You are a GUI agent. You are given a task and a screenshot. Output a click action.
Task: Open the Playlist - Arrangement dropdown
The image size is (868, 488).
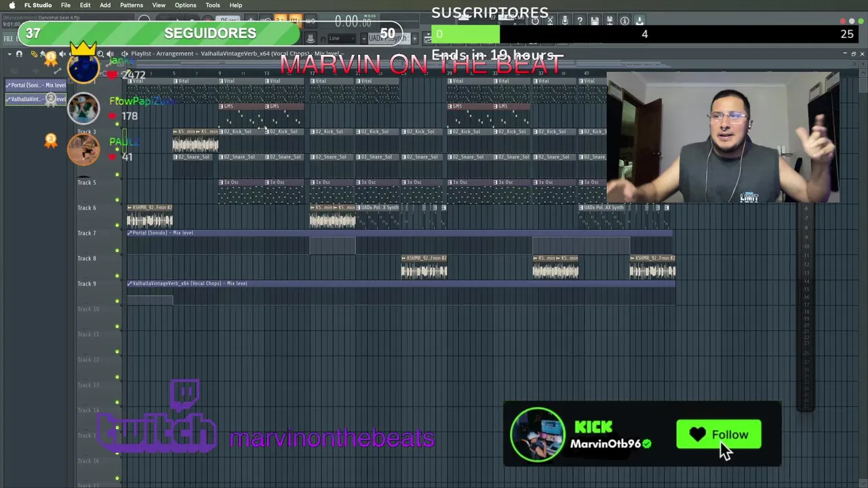coord(163,54)
